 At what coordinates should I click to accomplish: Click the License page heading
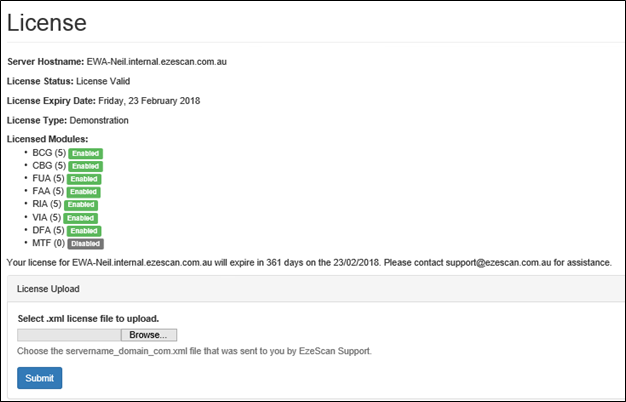click(47, 21)
